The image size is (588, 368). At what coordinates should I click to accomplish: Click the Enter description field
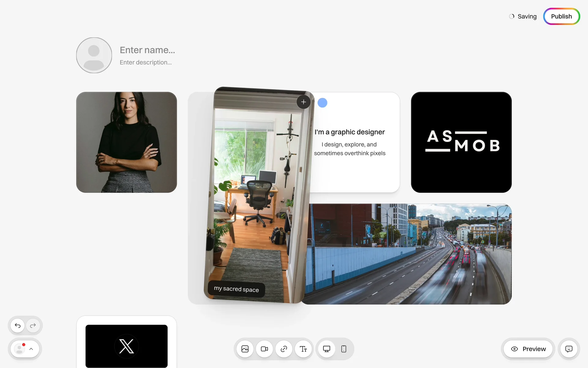click(x=146, y=63)
